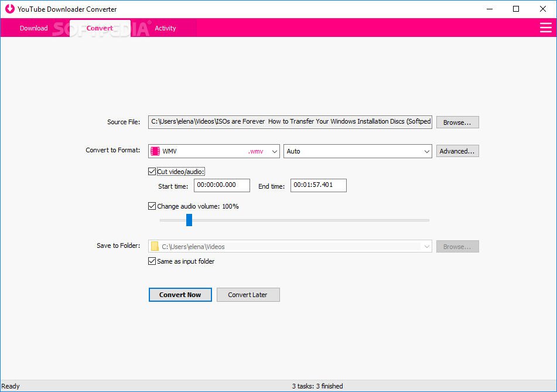The width and height of the screenshot is (557, 392).
Task: Click the audio volume slider handle
Action: pos(189,220)
